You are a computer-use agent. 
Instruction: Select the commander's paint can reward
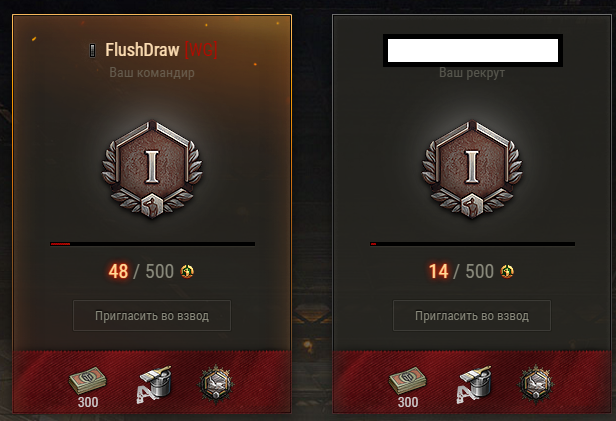pos(154,384)
